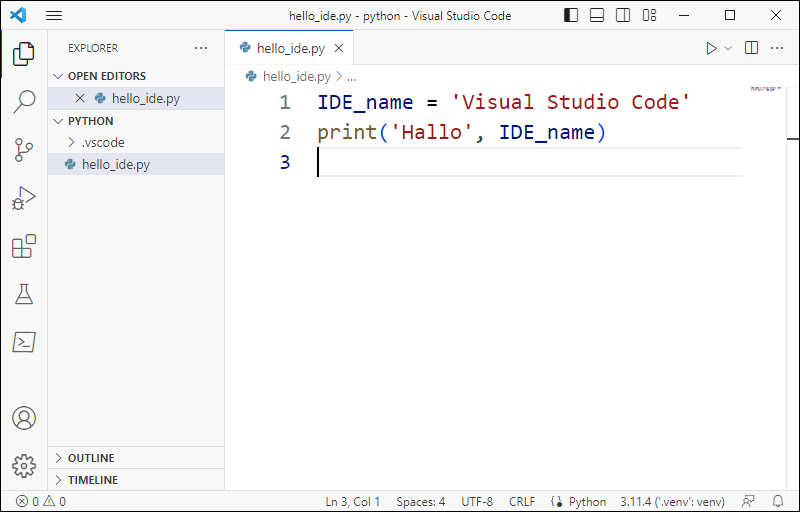This screenshot has width=800, height=512.
Task: Click the print call on line 2
Action: coord(347,133)
